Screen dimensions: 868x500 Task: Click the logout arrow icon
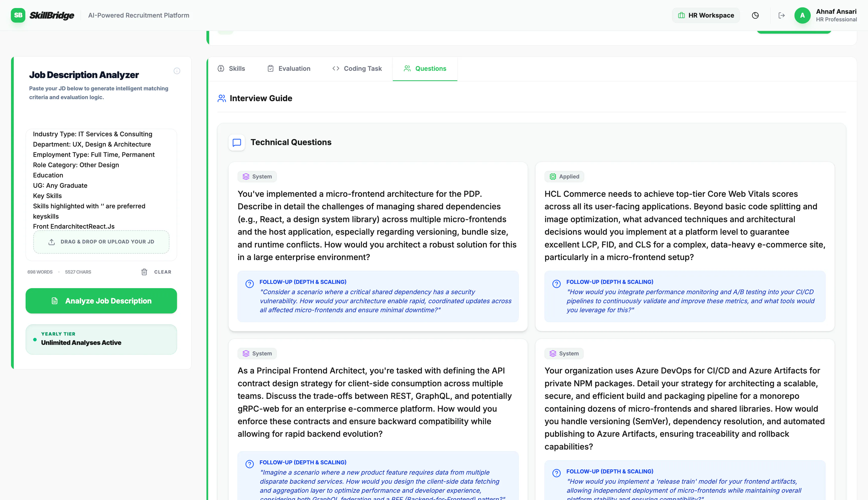pos(781,16)
